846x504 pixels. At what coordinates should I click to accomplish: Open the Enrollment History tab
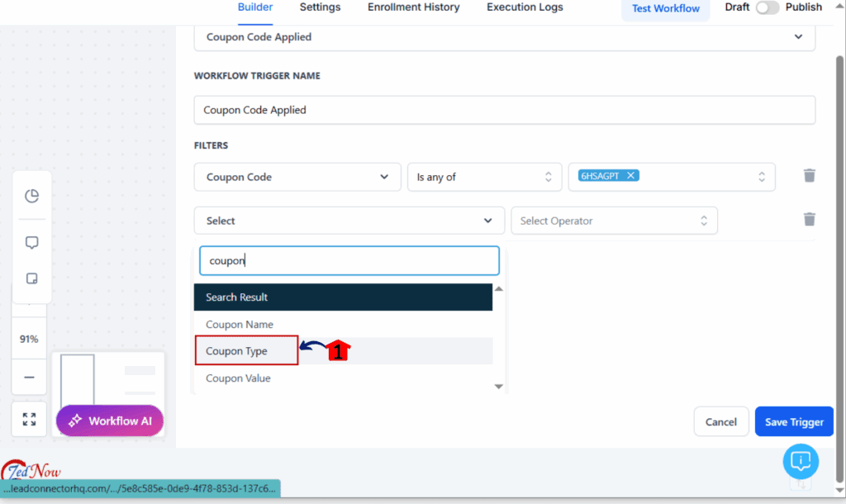tap(414, 7)
